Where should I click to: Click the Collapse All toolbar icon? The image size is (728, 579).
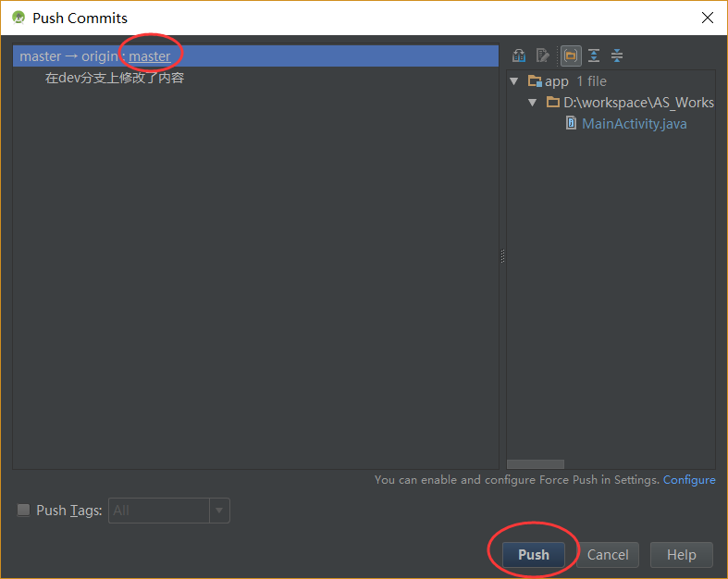617,55
